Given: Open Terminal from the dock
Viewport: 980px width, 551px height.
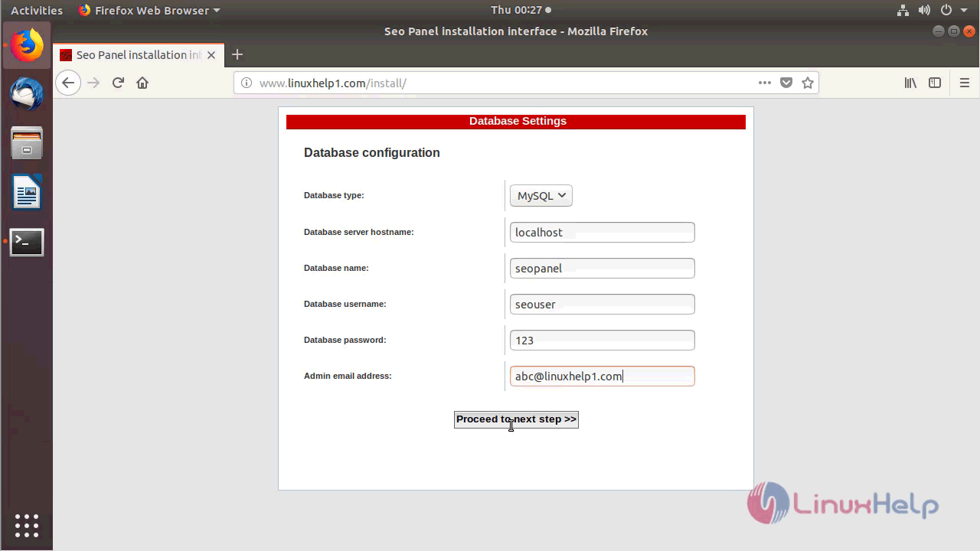Looking at the screenshot, I should point(27,242).
